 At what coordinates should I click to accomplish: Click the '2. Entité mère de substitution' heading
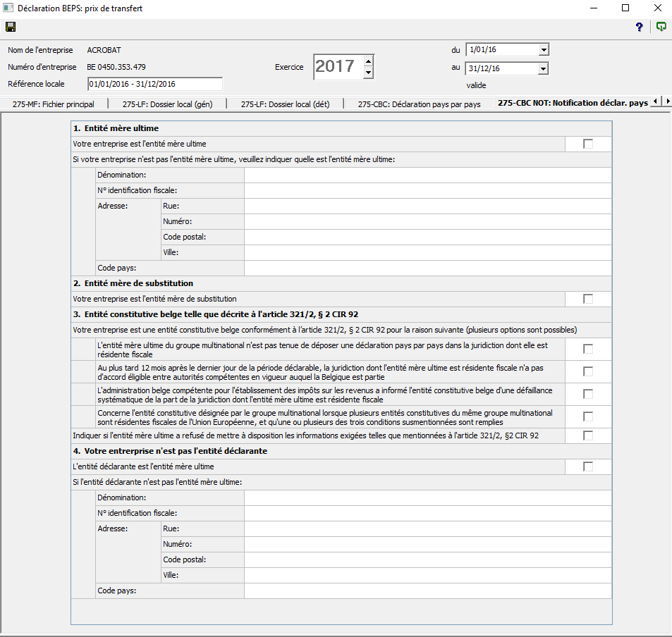point(133,283)
